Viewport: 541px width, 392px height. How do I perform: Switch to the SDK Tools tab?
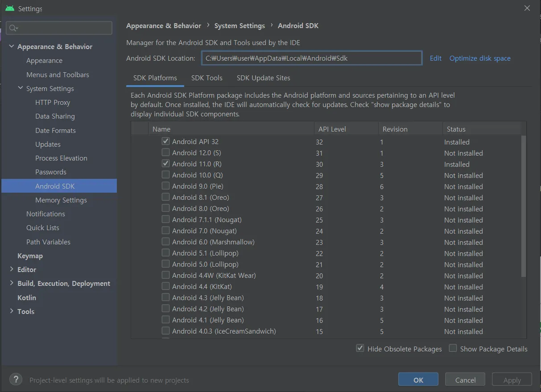pyautogui.click(x=206, y=78)
